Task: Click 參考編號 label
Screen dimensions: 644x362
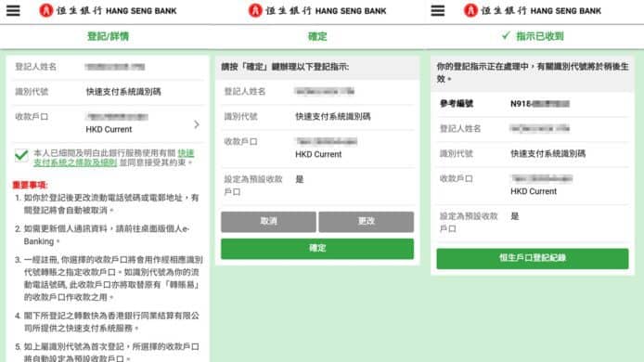Action: click(x=457, y=104)
